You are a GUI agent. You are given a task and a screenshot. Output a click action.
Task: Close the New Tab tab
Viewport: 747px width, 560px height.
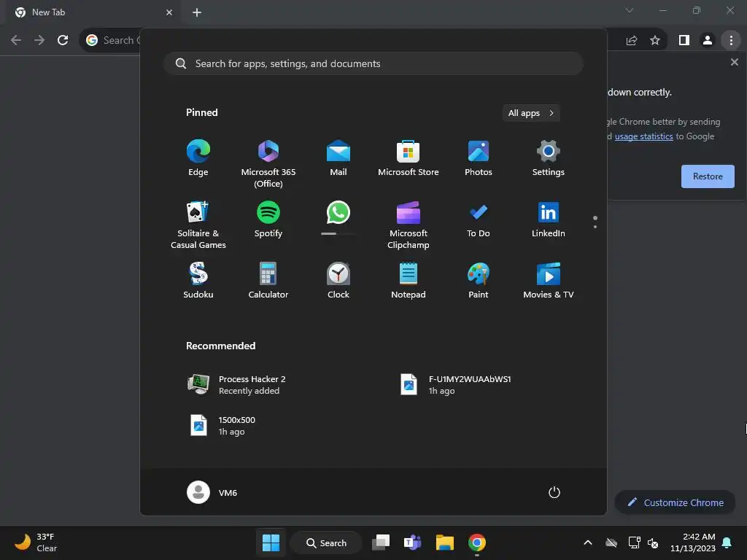click(x=169, y=12)
